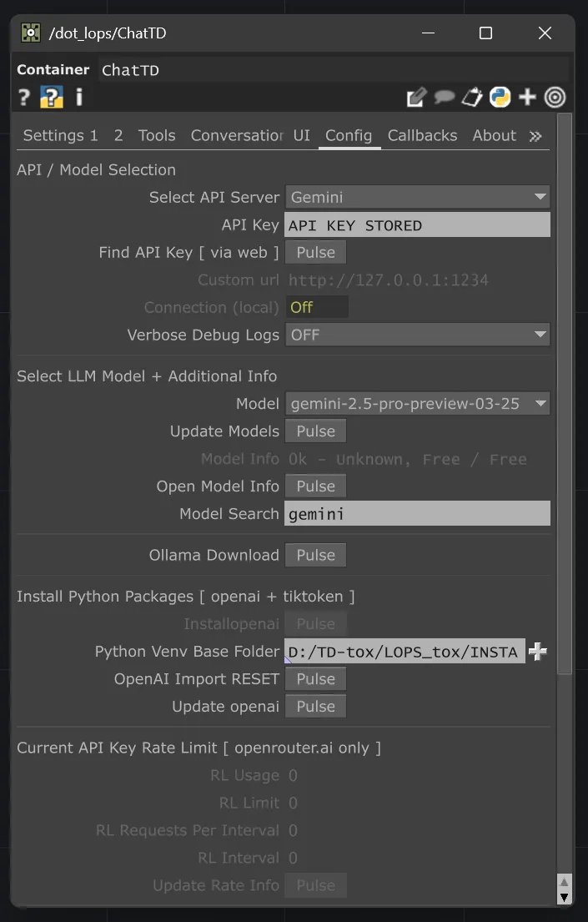
Task: Click the bullseye target icon
Action: (555, 98)
